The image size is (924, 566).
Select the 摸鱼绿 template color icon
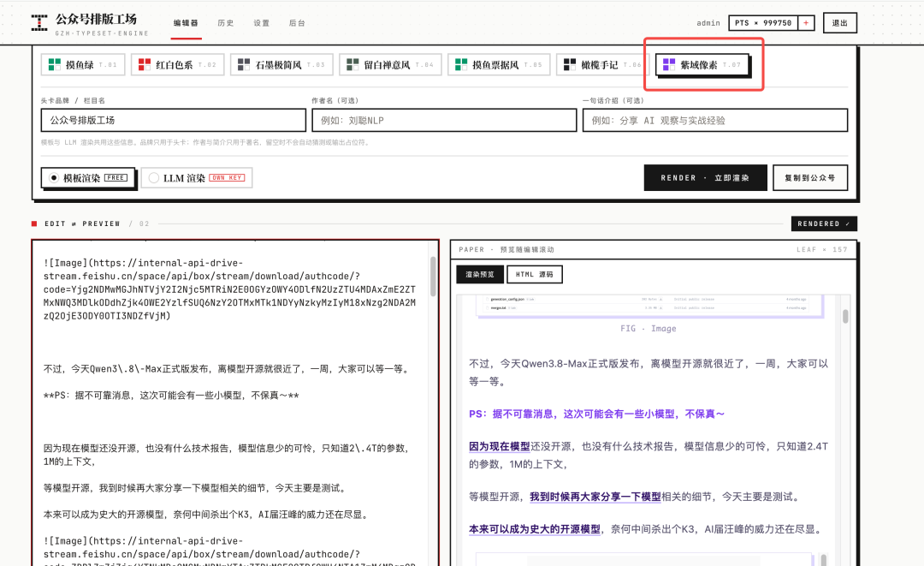pyautogui.click(x=54, y=65)
